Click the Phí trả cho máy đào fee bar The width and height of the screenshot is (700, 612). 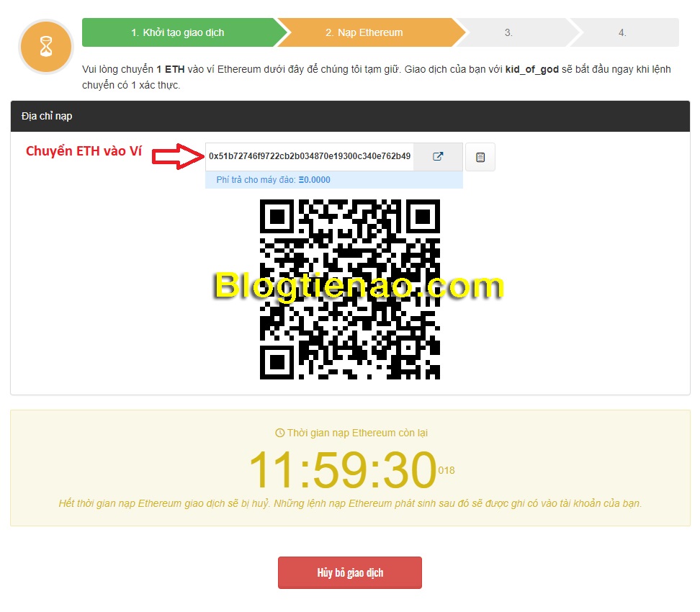point(334,180)
